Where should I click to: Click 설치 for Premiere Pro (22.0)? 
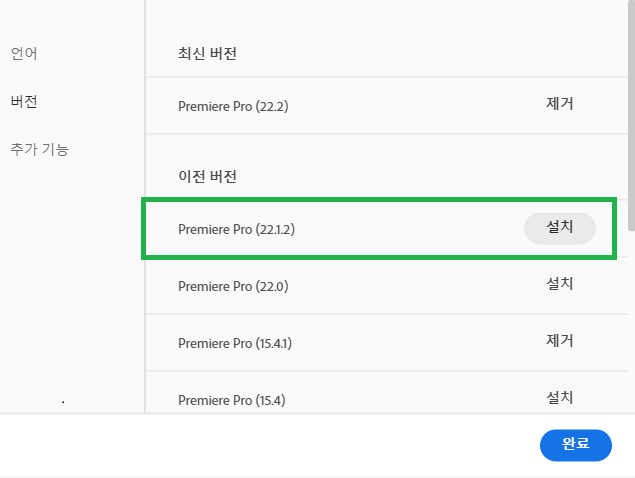click(560, 284)
